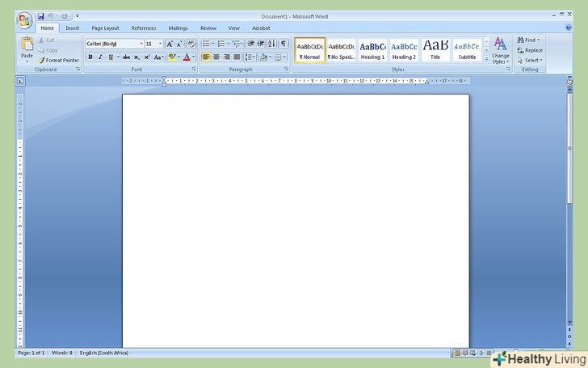Enable center text alignment

click(x=216, y=57)
